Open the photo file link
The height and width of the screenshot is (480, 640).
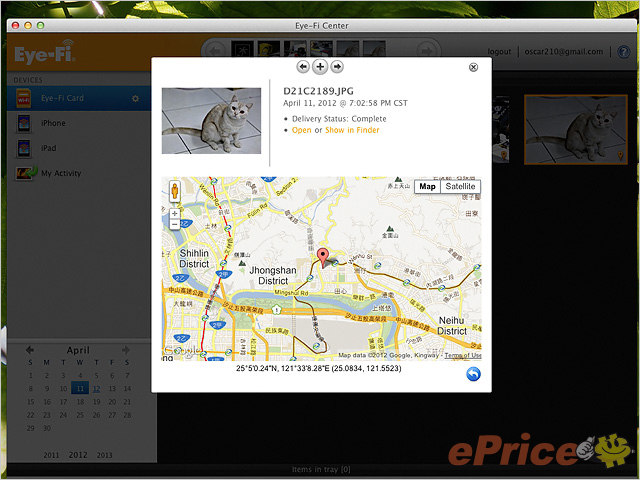pyautogui.click(x=301, y=130)
